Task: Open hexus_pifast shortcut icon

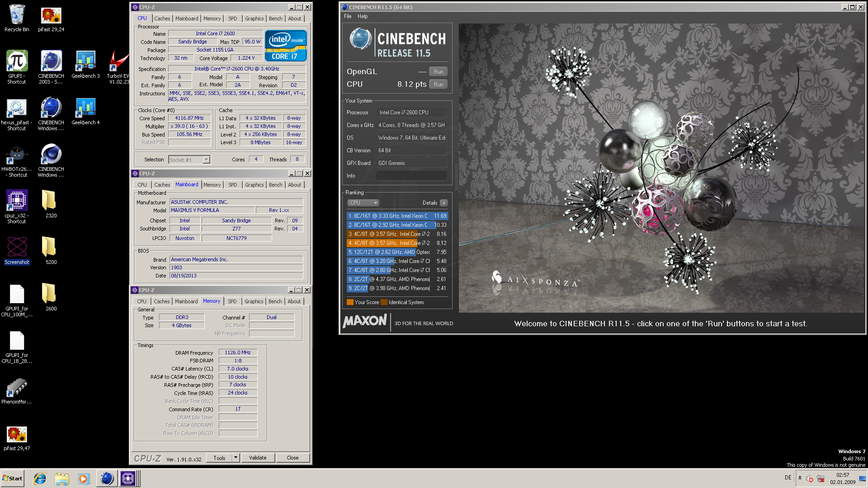Action: (x=17, y=114)
